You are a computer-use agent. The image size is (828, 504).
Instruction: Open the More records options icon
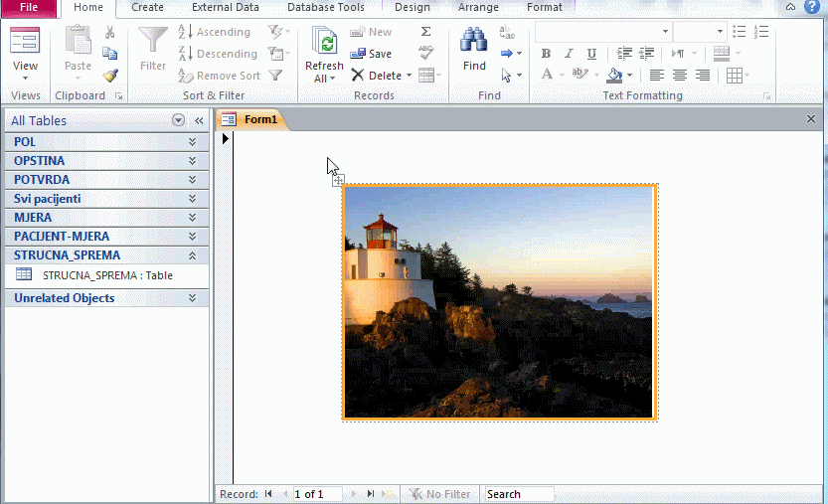tap(429, 76)
